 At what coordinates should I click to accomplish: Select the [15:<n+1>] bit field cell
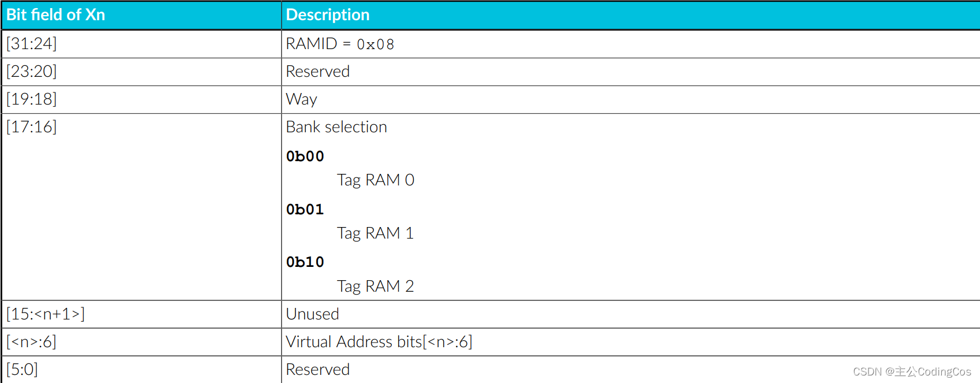click(46, 314)
